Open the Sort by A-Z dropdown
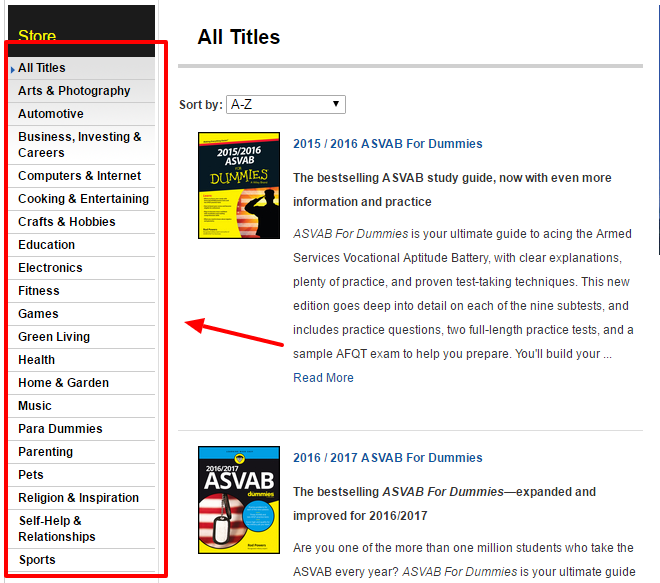The height and width of the screenshot is (583, 660). click(x=286, y=104)
